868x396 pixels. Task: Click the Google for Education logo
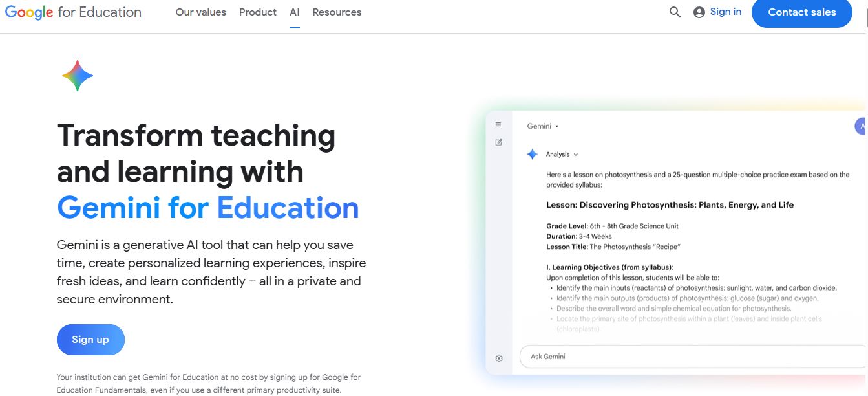tap(73, 12)
